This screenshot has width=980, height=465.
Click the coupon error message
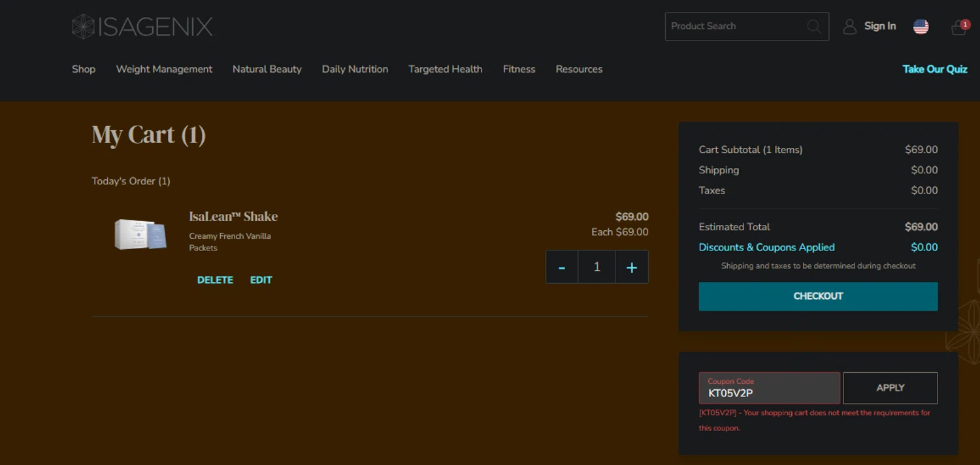coord(815,421)
